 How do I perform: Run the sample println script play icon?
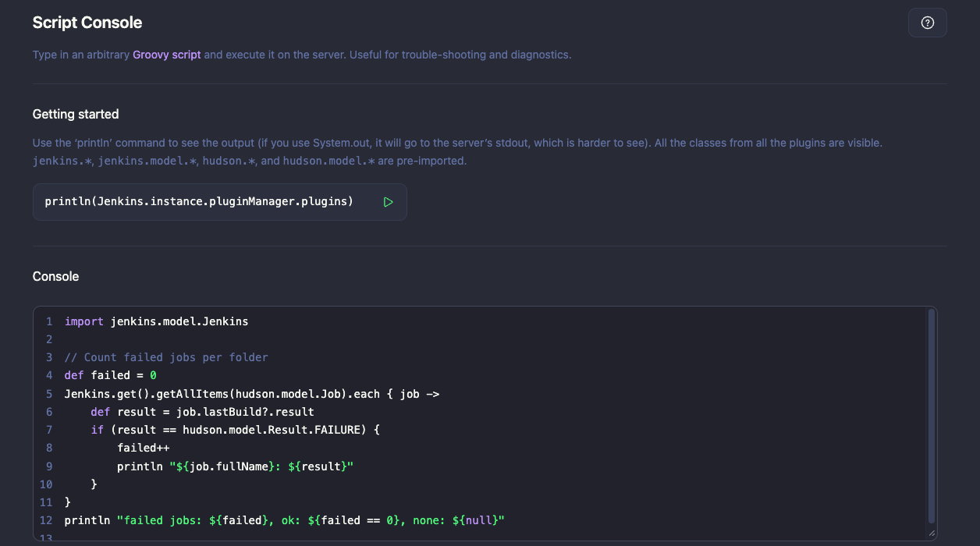pyautogui.click(x=389, y=202)
